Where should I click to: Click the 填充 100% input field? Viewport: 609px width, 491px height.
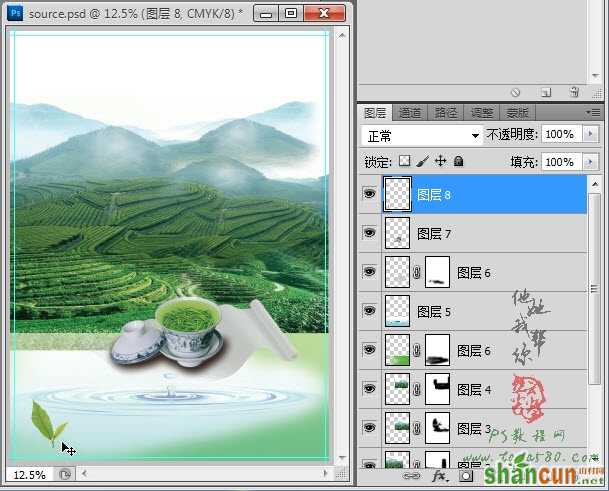(562, 162)
